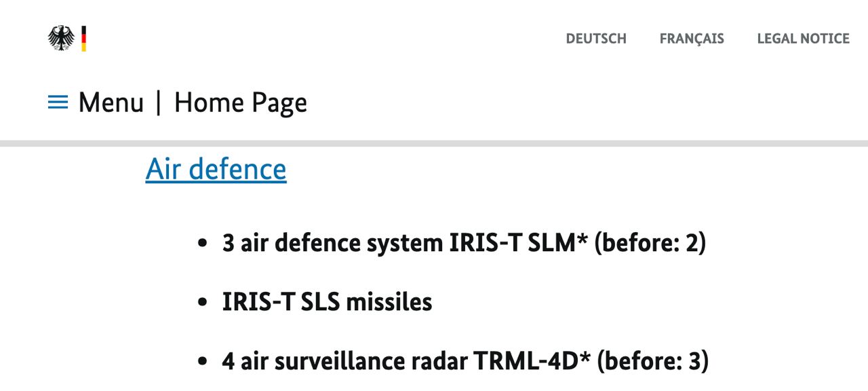Click the federal eagle logo
This screenshot has height=391, width=868.
coord(61,38)
